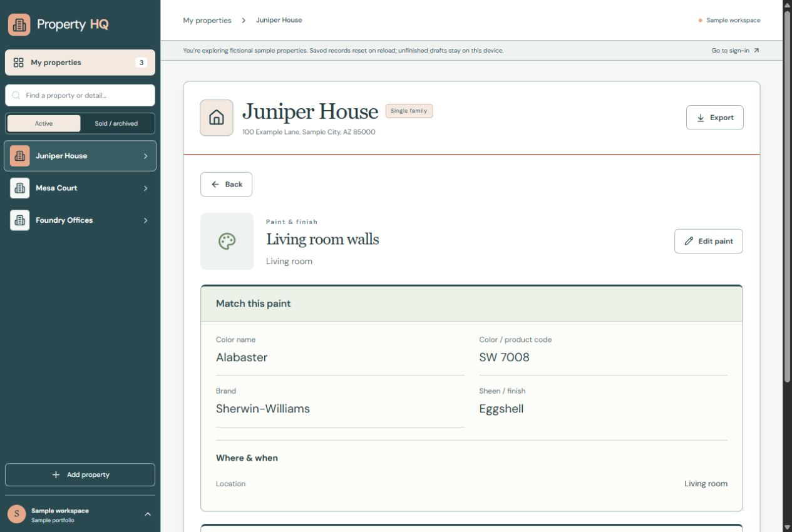Expand Mesa Court chevron
The image size is (792, 532).
[145, 188]
